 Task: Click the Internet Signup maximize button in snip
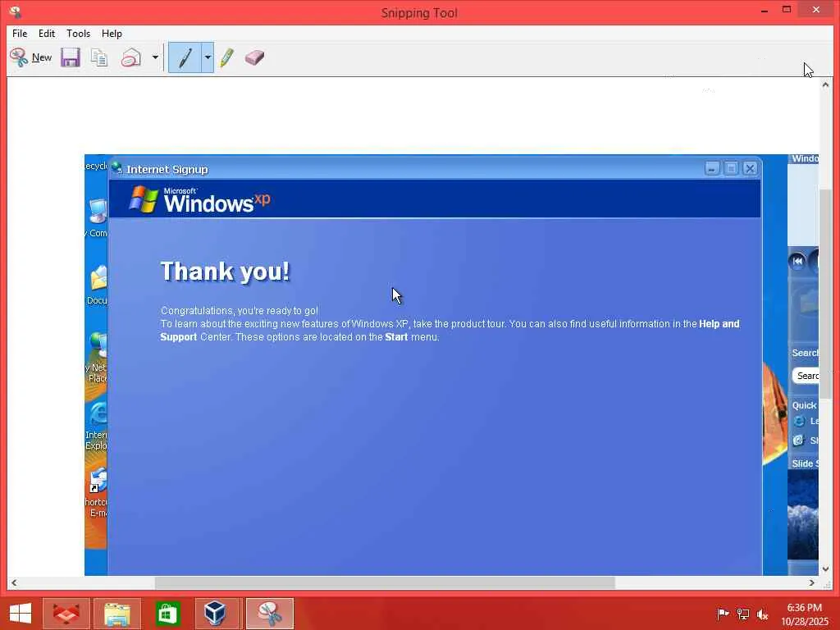pos(731,169)
